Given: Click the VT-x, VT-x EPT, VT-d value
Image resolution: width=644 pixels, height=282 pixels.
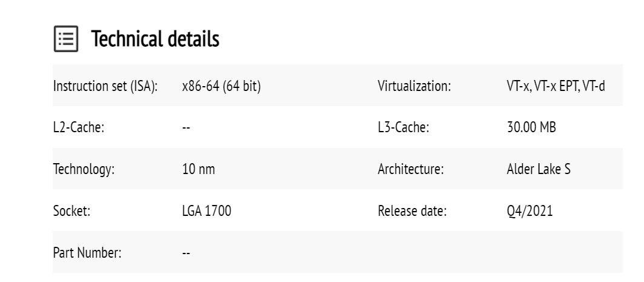Looking at the screenshot, I should coord(556,87).
